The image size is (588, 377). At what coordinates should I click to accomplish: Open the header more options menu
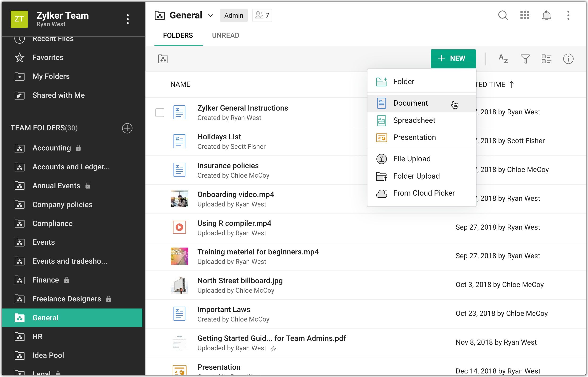pos(568,15)
